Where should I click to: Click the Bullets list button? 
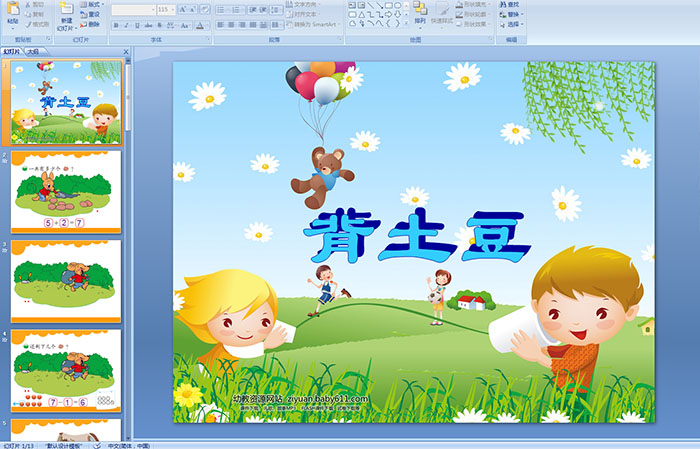point(223,10)
